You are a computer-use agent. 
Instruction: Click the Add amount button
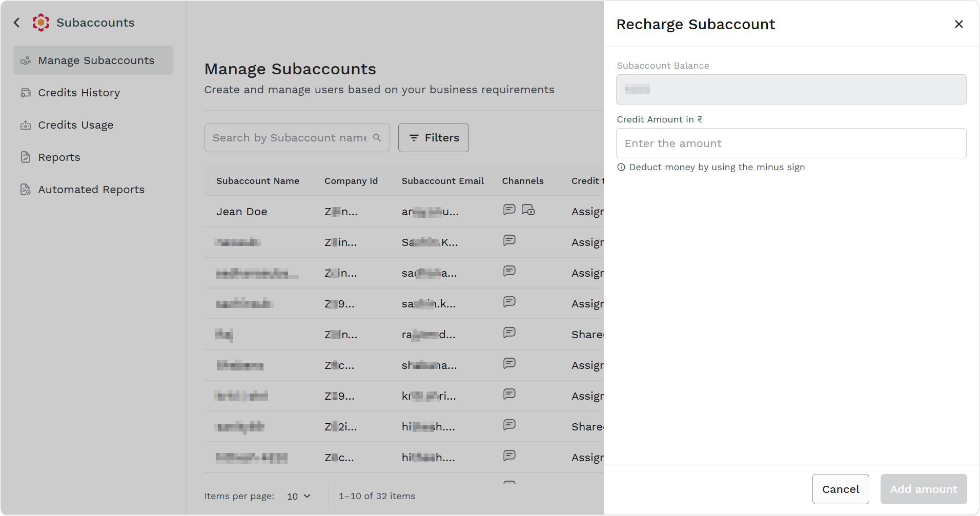click(x=924, y=489)
